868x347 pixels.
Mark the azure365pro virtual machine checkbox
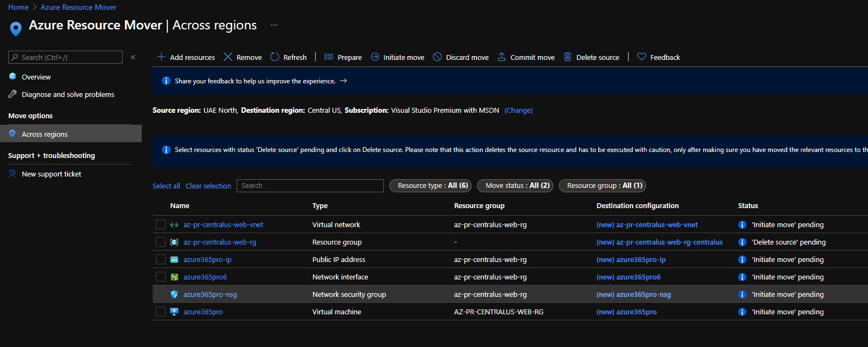161,312
